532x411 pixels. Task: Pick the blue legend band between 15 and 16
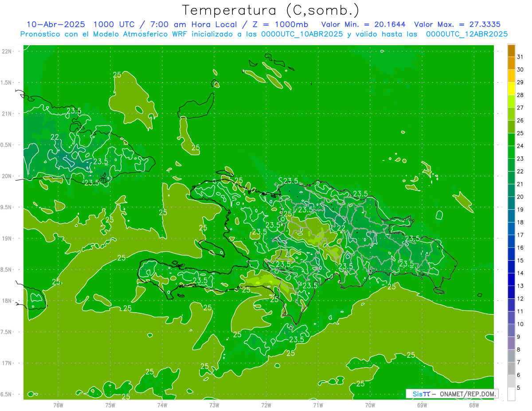click(511, 254)
